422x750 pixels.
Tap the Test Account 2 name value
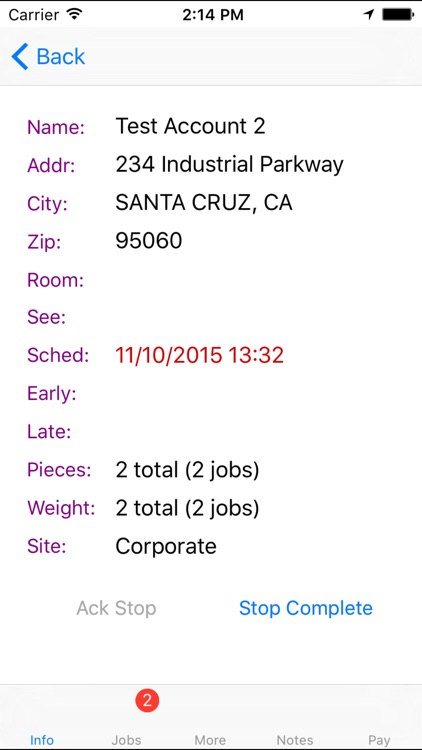(190, 126)
